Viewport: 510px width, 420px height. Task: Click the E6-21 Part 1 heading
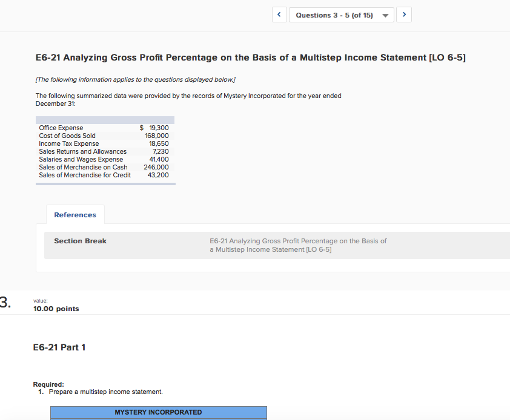pos(59,347)
